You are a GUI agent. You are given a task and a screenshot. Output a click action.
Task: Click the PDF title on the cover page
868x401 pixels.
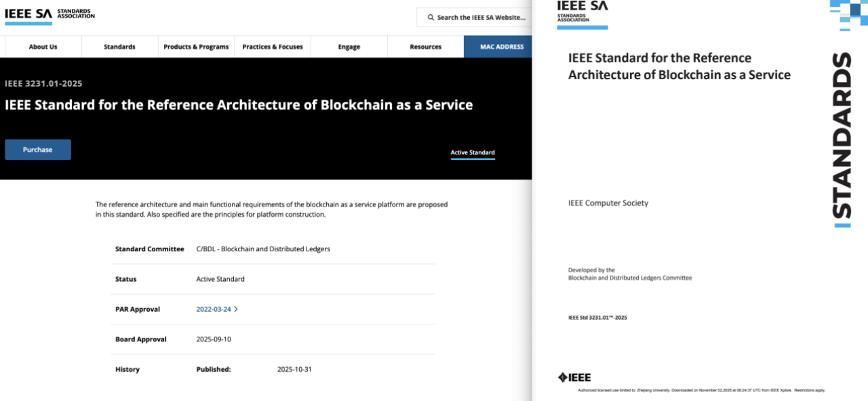(679, 66)
